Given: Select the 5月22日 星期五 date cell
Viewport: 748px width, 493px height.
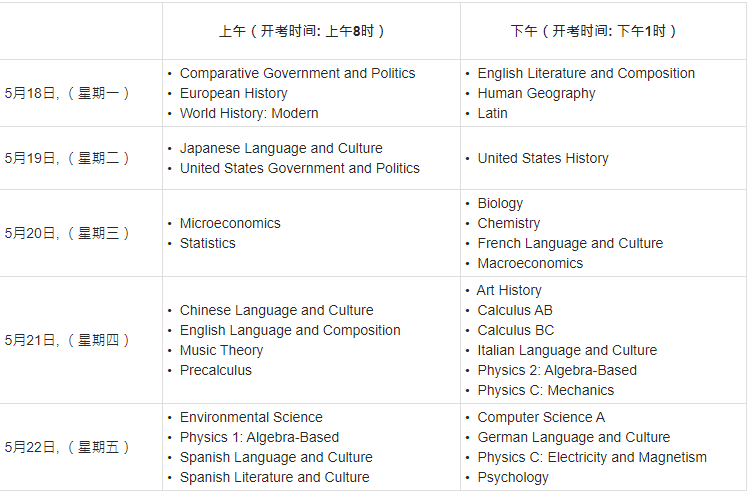Looking at the screenshot, I should click(67, 447).
